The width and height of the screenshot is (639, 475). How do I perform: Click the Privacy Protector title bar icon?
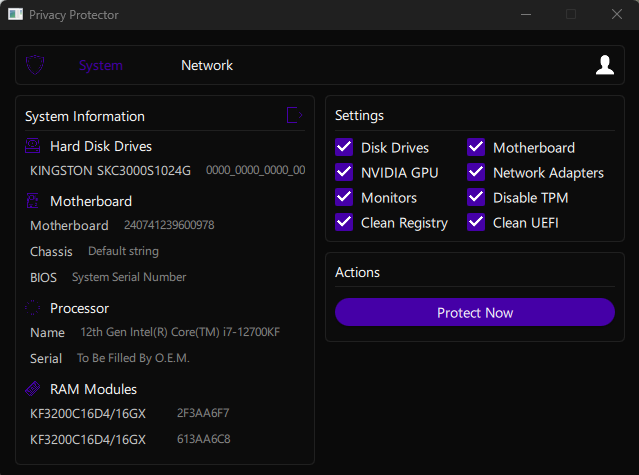click(16, 14)
